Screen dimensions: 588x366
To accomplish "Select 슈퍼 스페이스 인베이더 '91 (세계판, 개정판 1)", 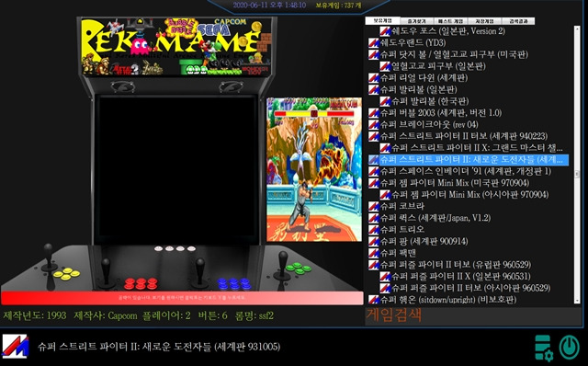I will click(x=466, y=171).
